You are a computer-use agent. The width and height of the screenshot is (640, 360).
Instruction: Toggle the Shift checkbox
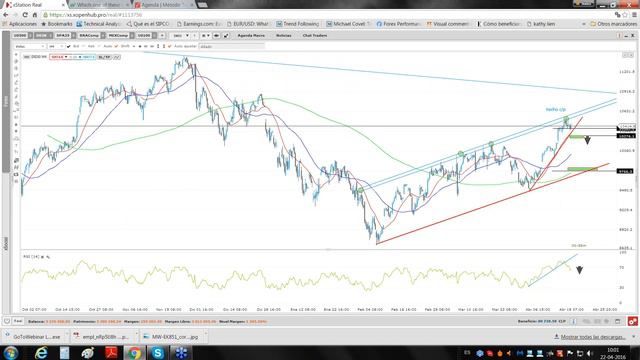116,47
